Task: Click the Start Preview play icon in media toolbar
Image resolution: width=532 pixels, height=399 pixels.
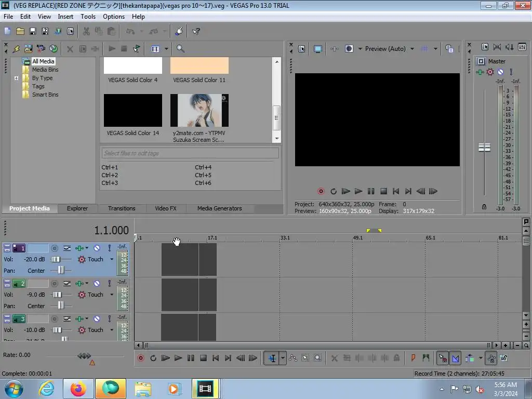Action: (x=112, y=49)
